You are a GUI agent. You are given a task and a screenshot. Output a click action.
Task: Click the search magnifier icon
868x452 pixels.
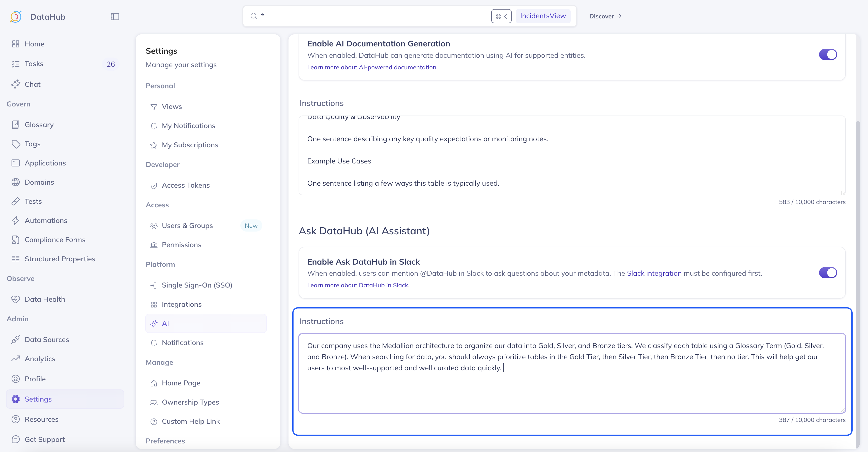click(254, 16)
